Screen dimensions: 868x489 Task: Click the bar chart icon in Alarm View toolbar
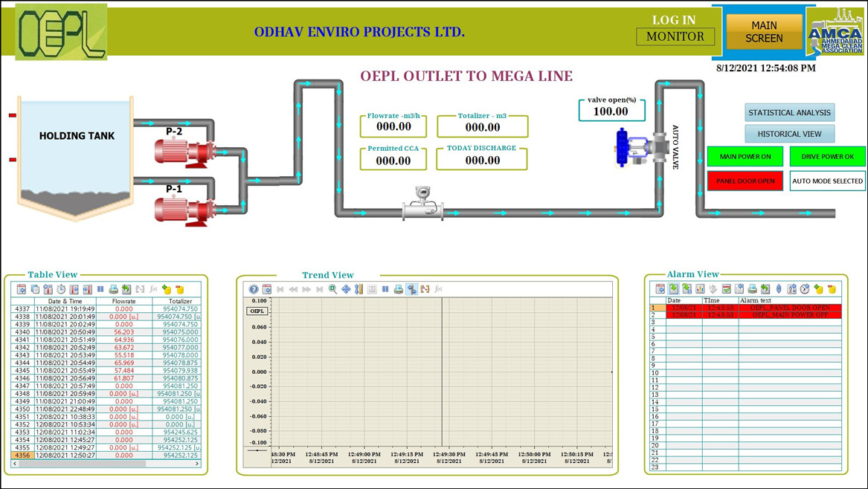700,288
